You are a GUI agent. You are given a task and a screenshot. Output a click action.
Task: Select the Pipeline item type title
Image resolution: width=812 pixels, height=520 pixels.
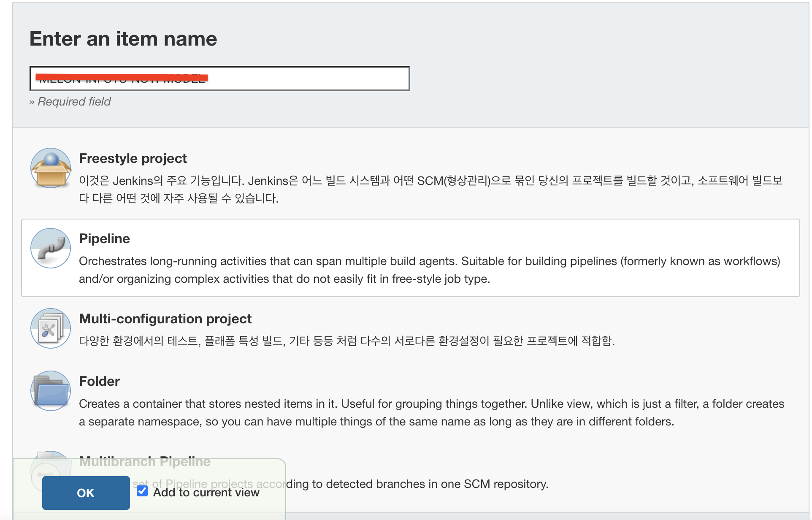(104, 238)
